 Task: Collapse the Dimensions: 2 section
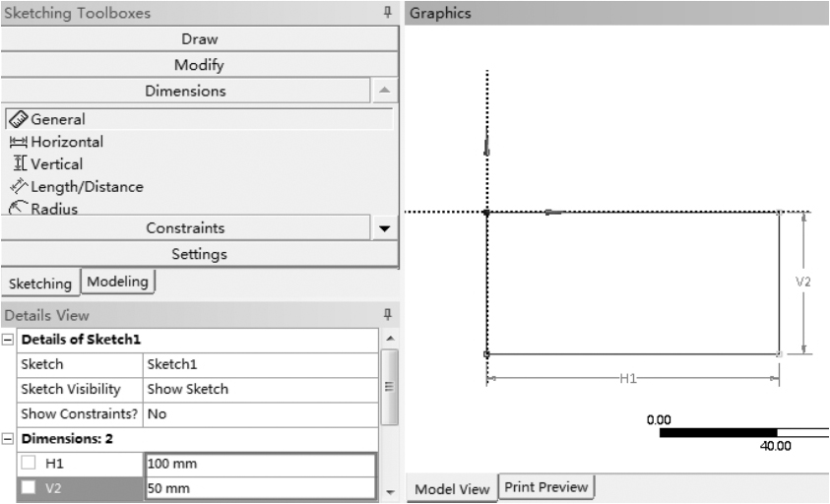(8, 439)
